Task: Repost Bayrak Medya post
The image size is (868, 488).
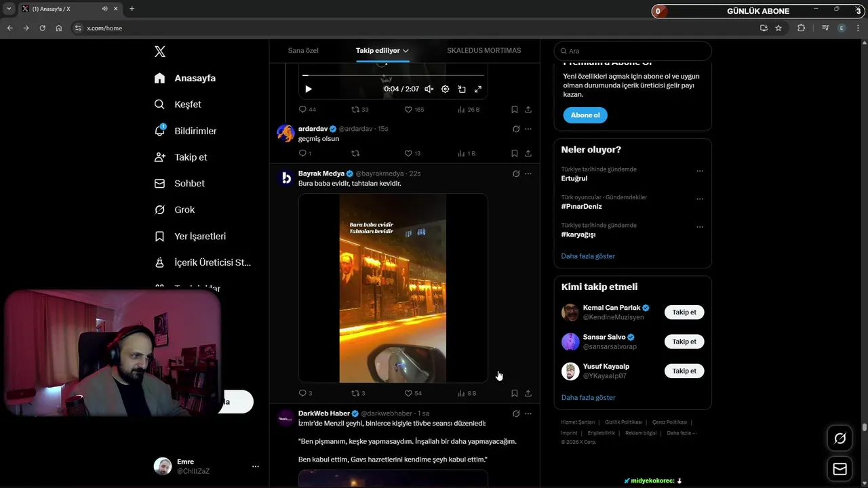Action: pyautogui.click(x=358, y=393)
